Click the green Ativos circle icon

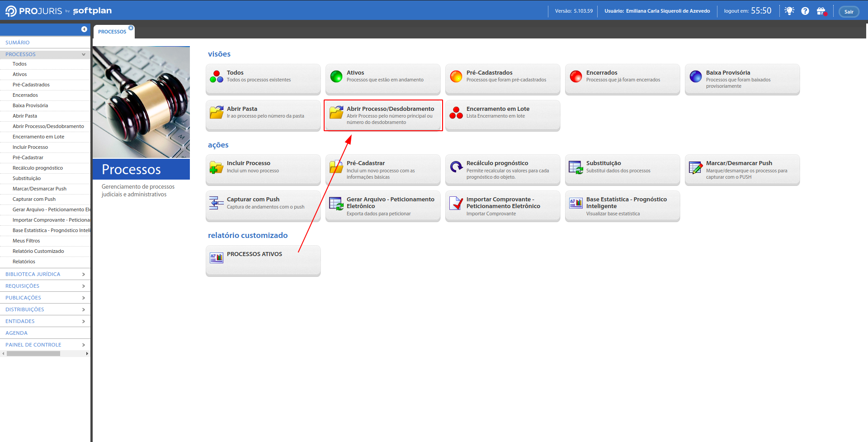pyautogui.click(x=336, y=76)
